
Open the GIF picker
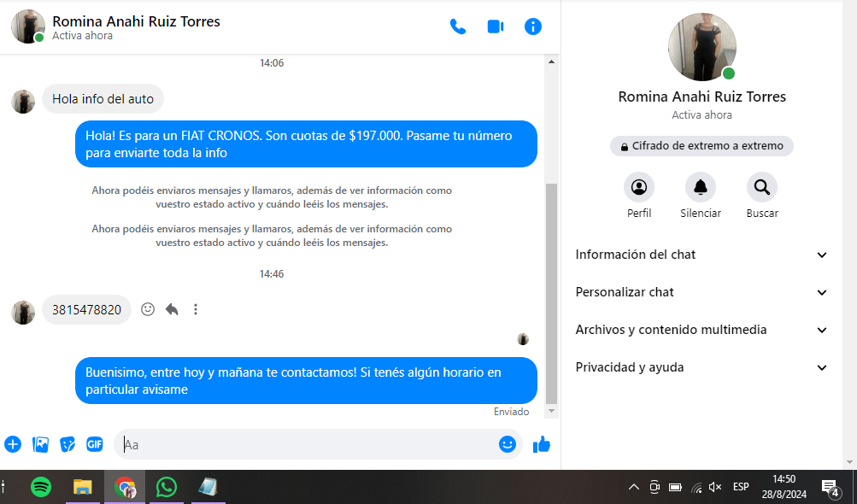tap(95, 444)
